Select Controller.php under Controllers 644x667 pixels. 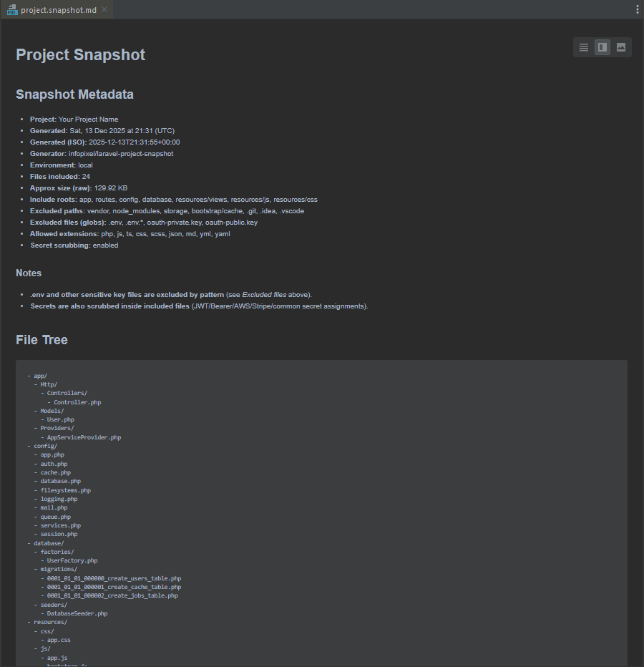click(77, 401)
